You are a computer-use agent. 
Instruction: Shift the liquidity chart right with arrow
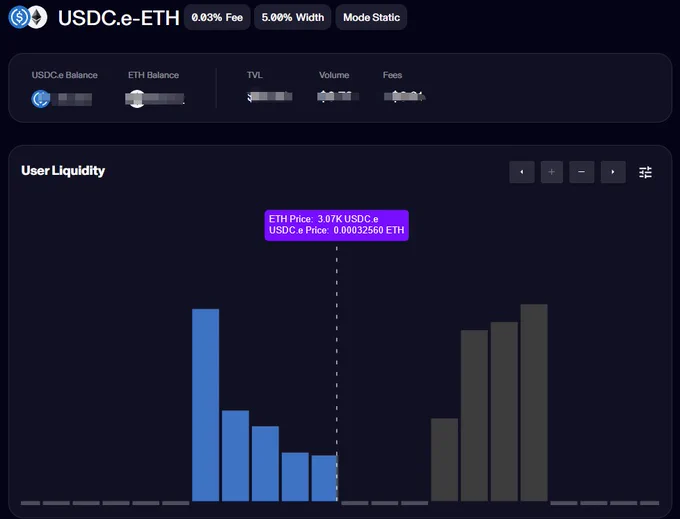[613, 172]
